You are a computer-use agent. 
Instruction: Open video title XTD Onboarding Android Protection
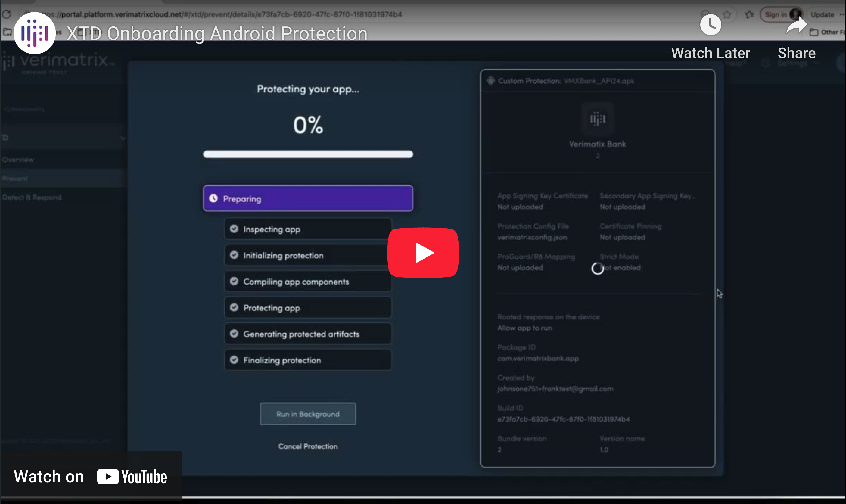(217, 33)
